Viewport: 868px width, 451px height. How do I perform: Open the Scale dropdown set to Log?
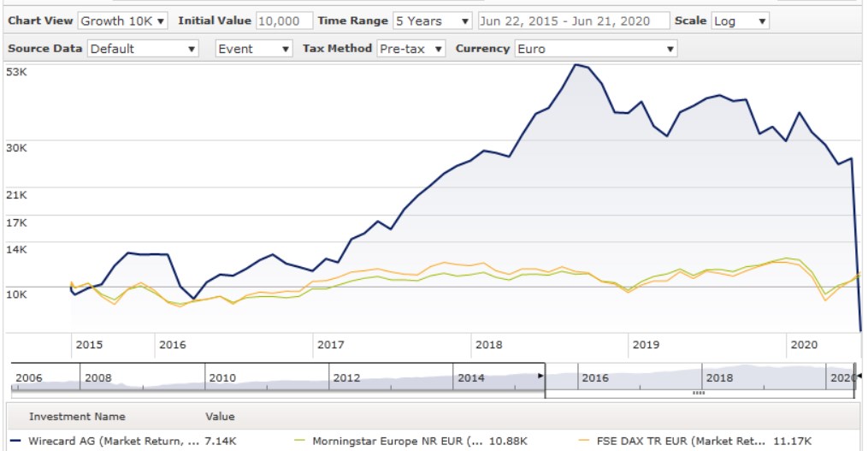(x=740, y=21)
